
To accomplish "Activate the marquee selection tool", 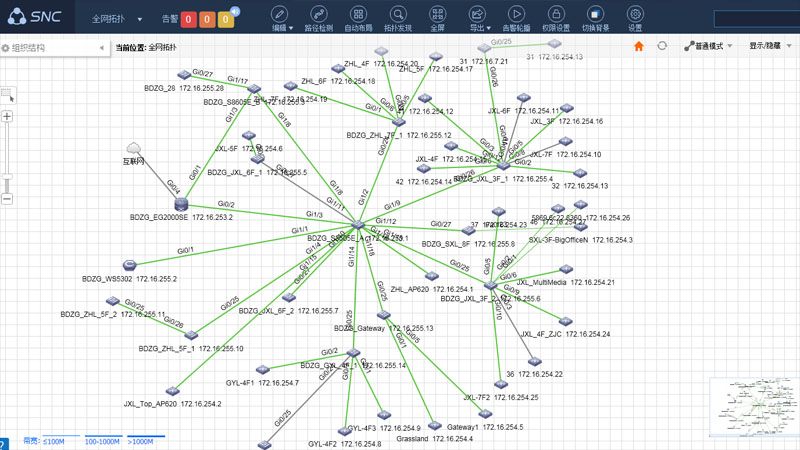I will coord(8,96).
